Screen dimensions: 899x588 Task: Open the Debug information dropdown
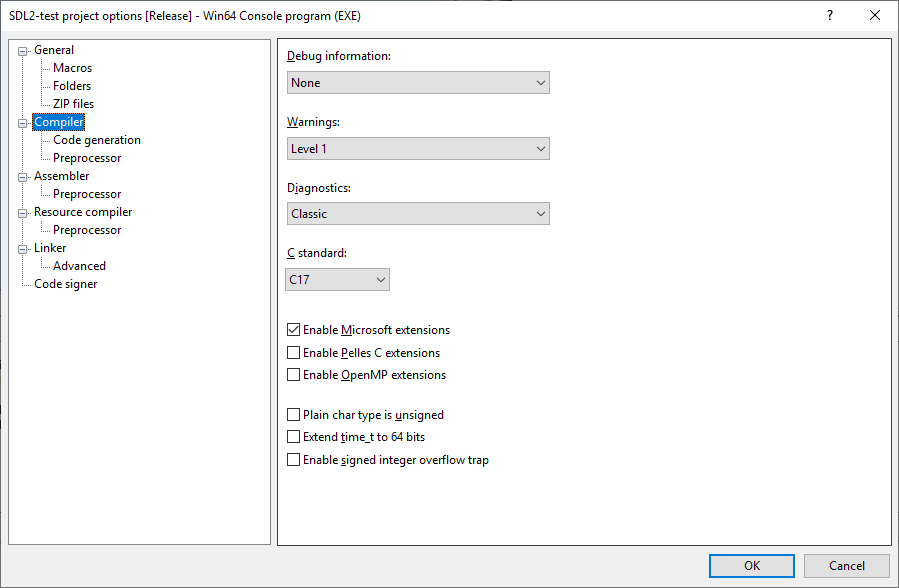click(418, 83)
